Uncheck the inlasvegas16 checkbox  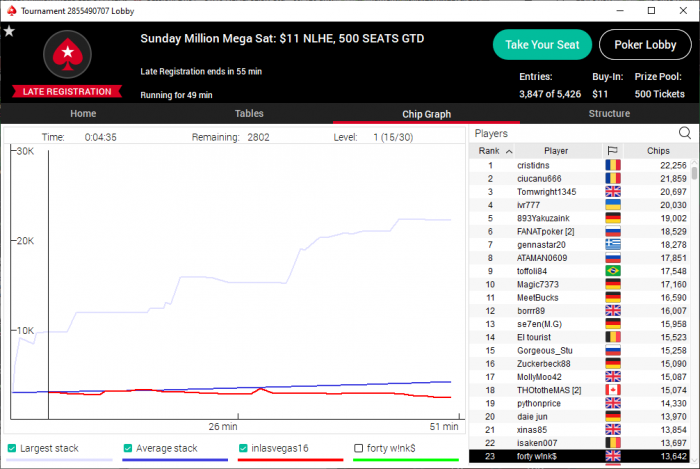(x=243, y=448)
